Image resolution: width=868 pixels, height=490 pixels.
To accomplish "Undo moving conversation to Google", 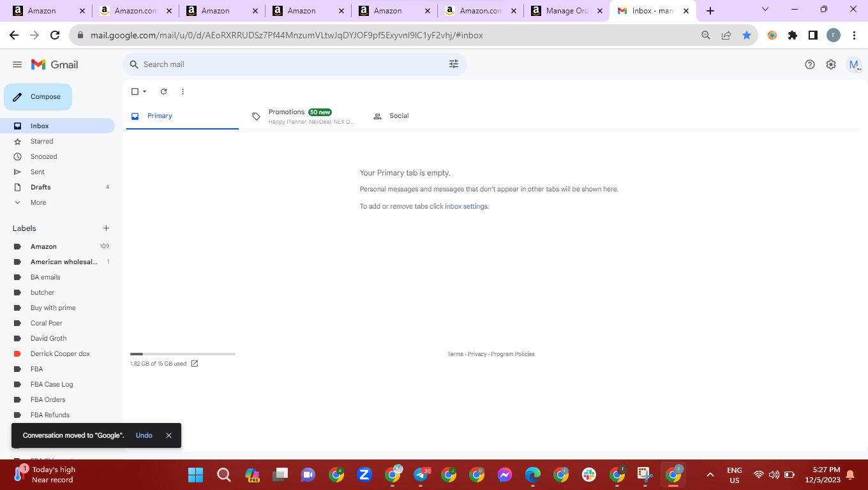I will coord(144,436).
